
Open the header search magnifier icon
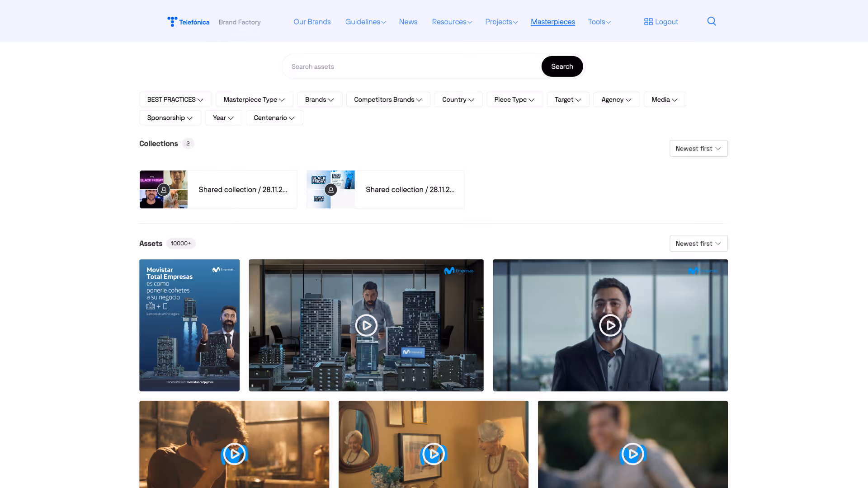(712, 21)
